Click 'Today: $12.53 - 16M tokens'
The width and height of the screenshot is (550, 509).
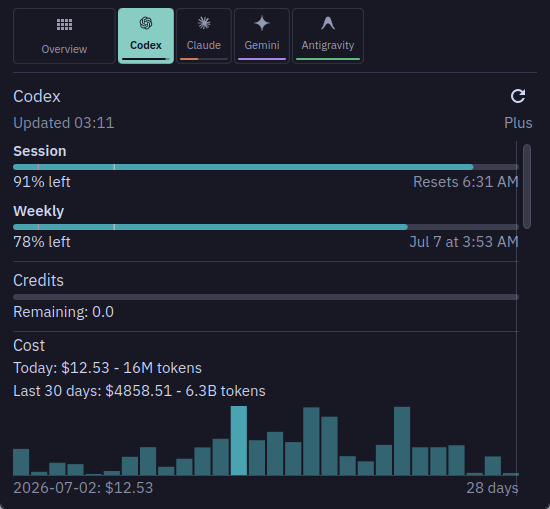tap(107, 368)
